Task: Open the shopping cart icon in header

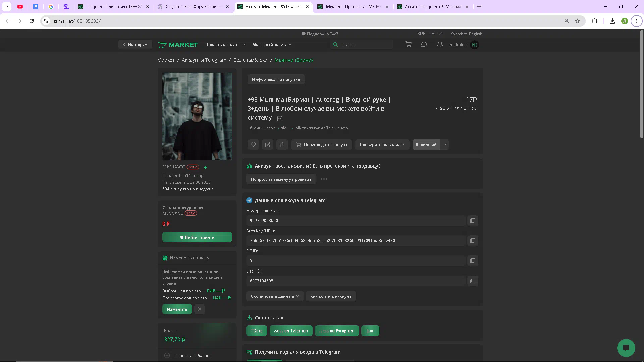Action: pos(408,44)
